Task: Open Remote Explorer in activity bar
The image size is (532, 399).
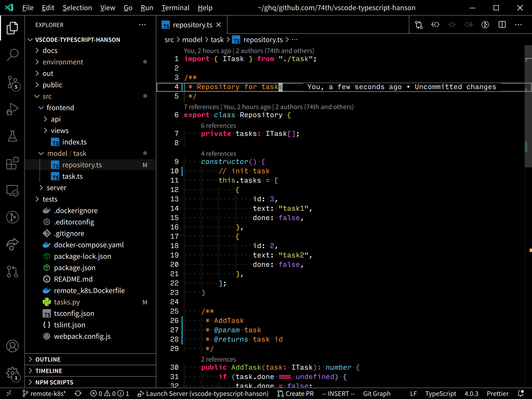Action: 12,190
